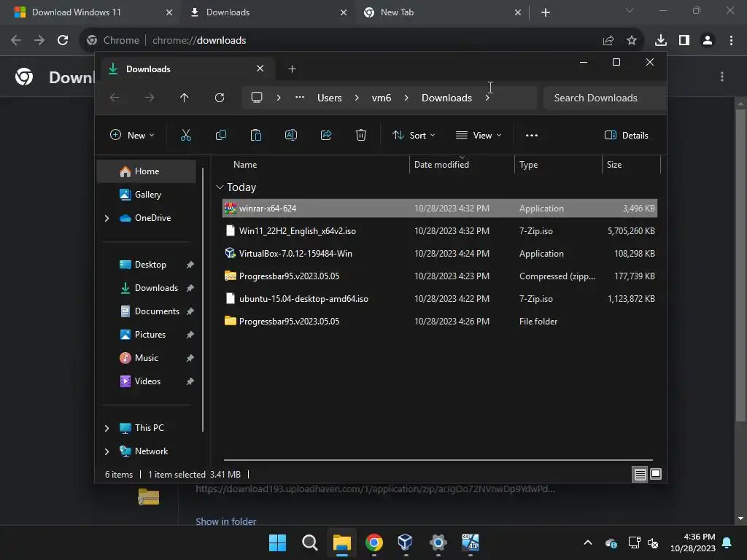Click the Share icon in Explorer toolbar
This screenshot has width=747, height=560.
tap(326, 135)
